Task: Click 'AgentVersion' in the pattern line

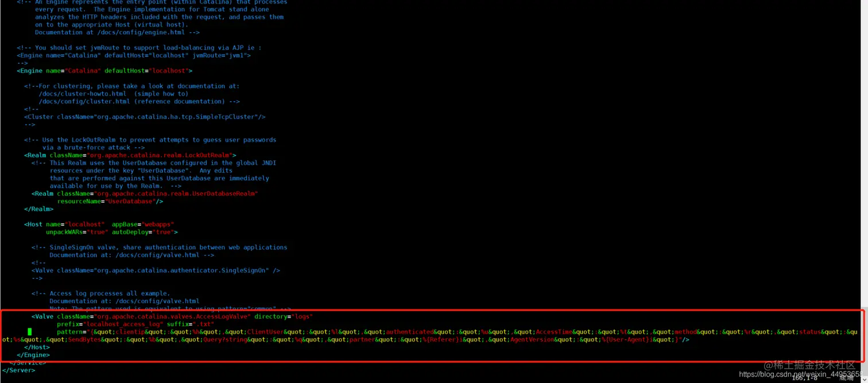Action: [532, 339]
